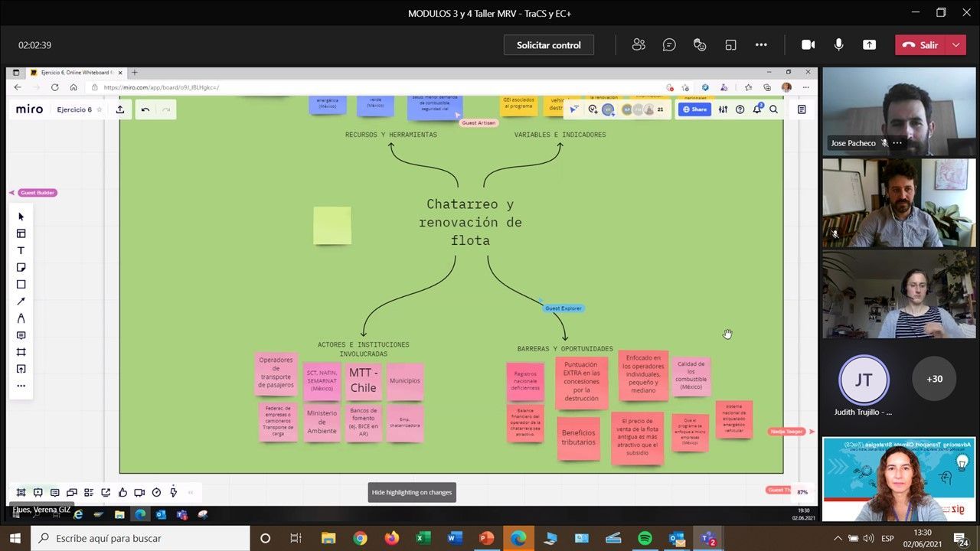Click the Miro export board icon

[x=120, y=109]
